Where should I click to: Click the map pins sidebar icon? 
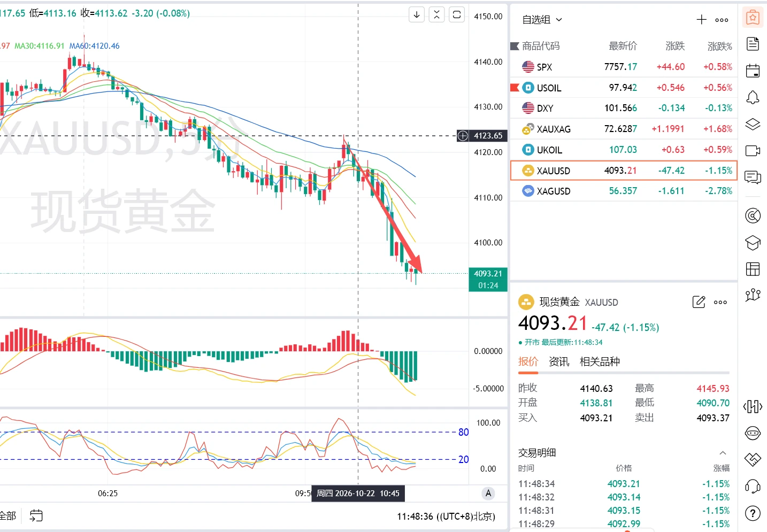[x=753, y=295]
